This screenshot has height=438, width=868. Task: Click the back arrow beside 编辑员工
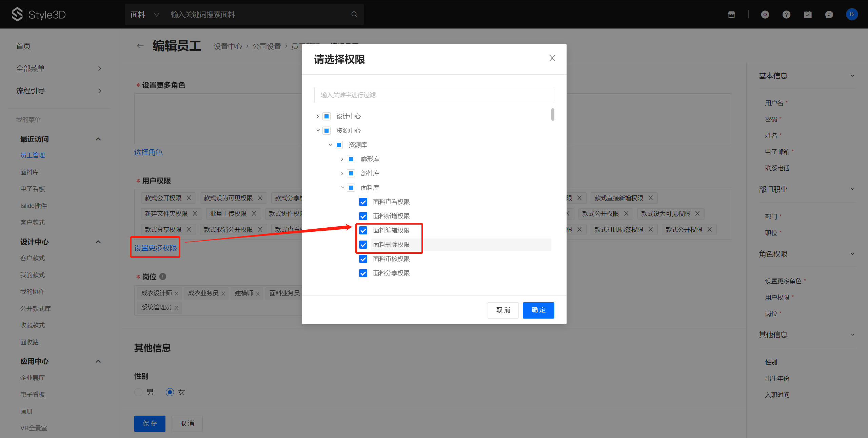[140, 46]
